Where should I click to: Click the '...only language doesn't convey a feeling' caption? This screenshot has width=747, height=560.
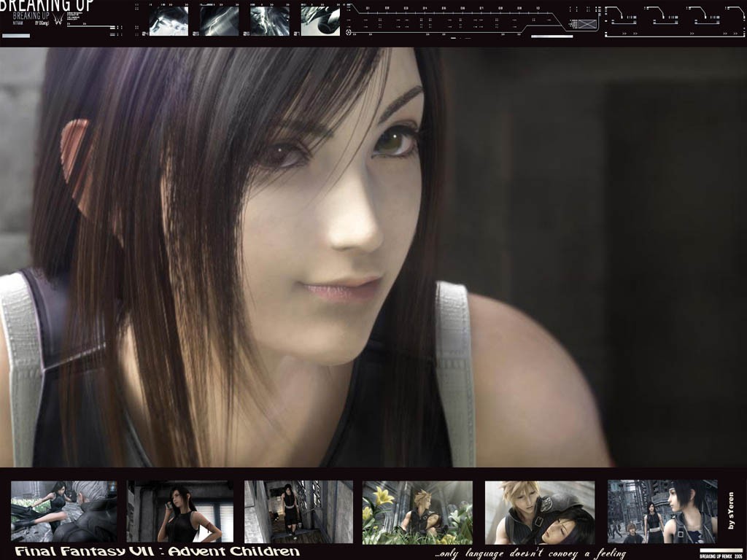click(530, 553)
